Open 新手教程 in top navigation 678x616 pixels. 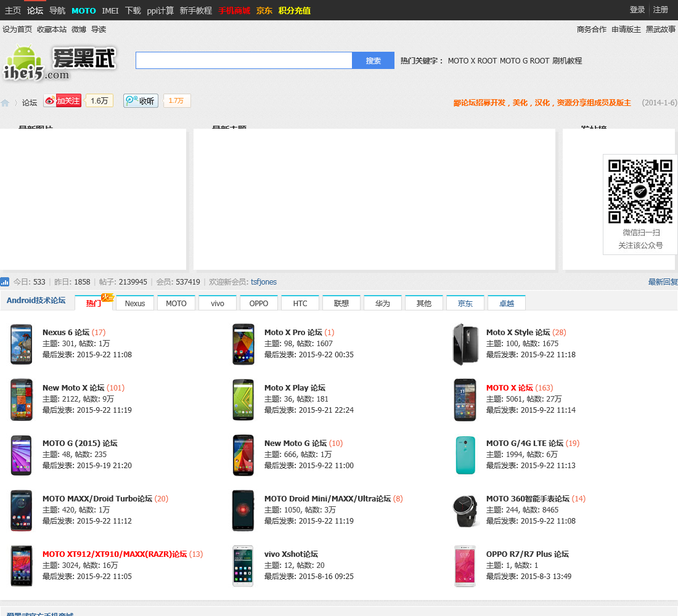click(196, 10)
